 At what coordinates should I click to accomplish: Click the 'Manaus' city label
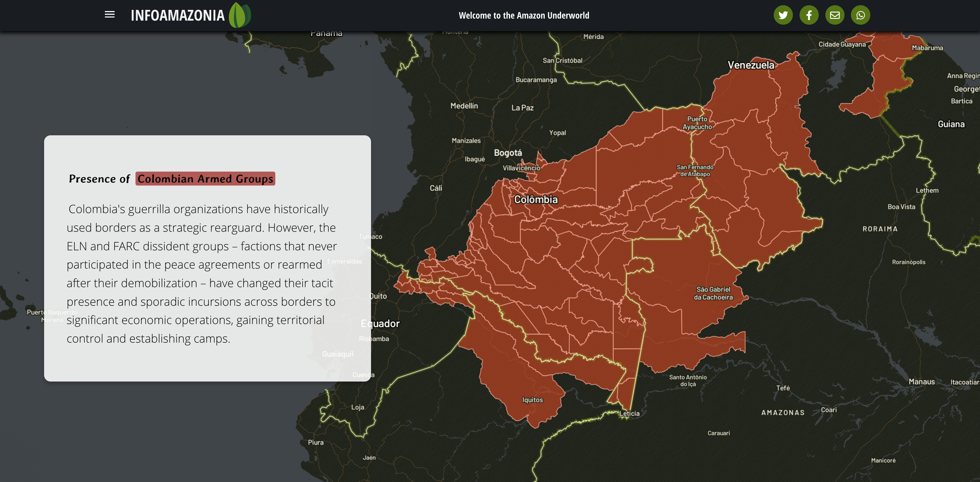(x=922, y=382)
